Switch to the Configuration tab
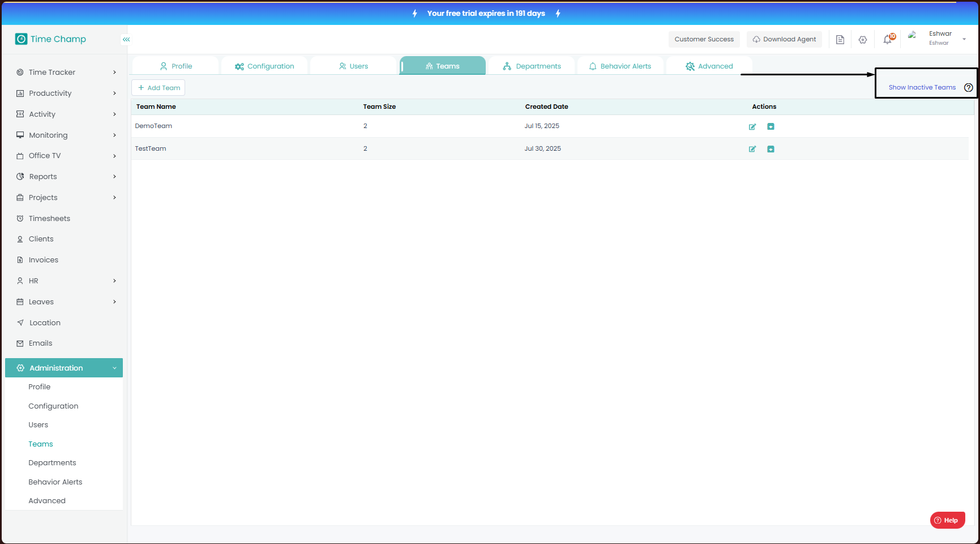This screenshot has width=980, height=544. click(264, 66)
